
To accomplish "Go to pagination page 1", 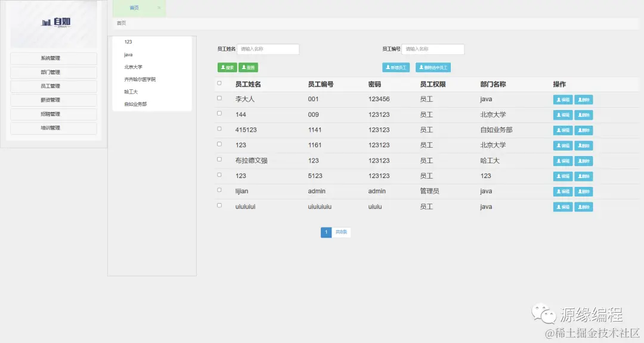I will (326, 232).
